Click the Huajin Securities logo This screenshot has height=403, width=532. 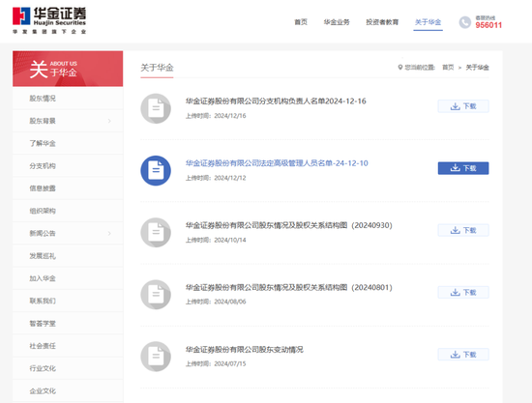click(x=49, y=20)
